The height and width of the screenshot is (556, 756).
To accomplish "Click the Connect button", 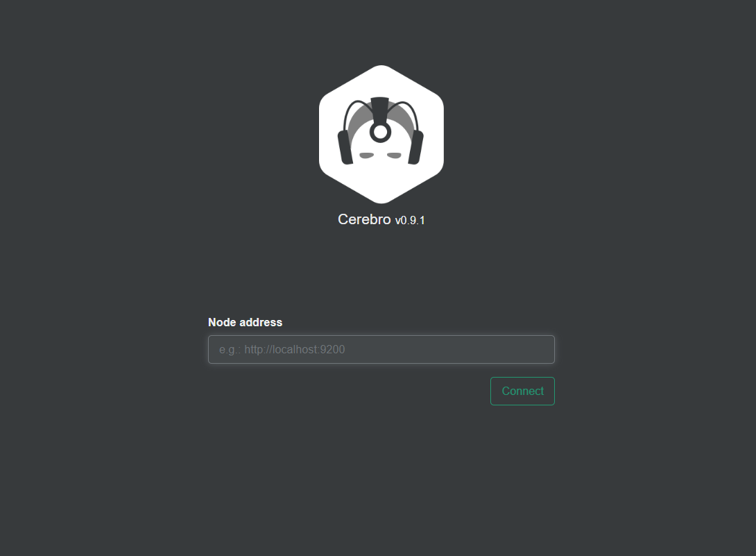I will (523, 391).
